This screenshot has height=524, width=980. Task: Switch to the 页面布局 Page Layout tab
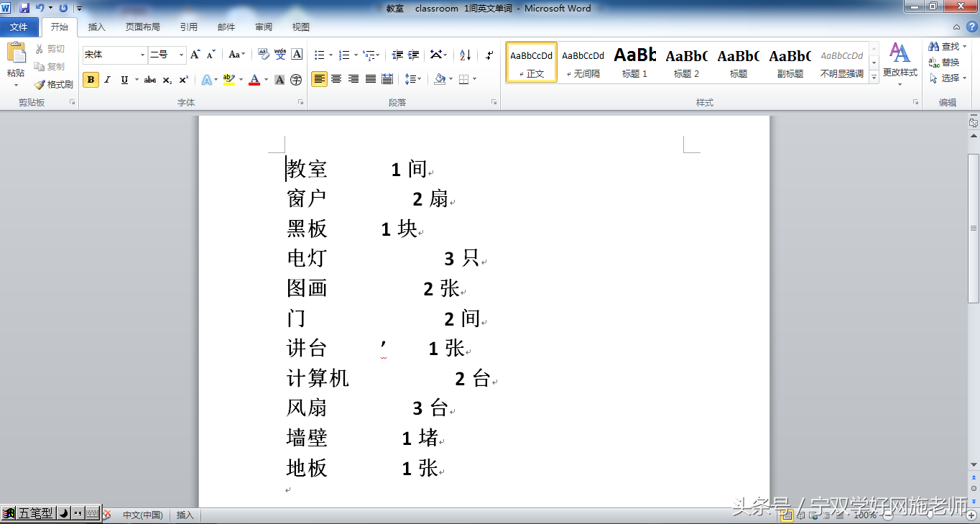tap(143, 27)
